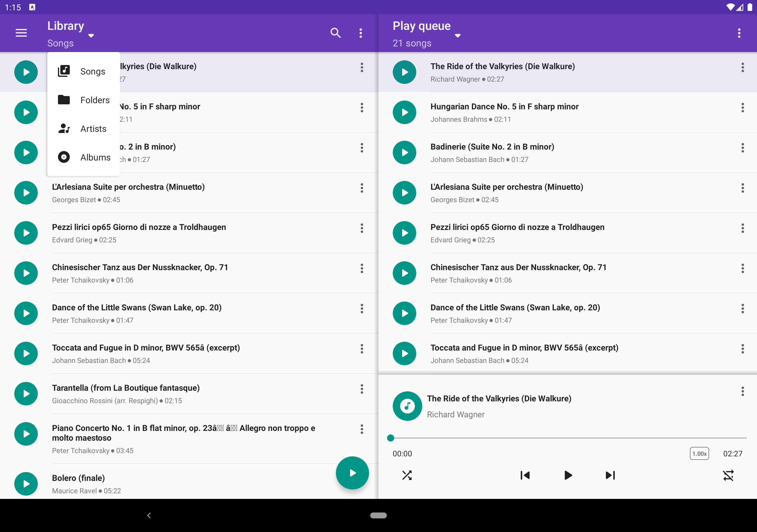The image size is (757, 532).
Task: Play Hungarian Dance No. 5 in Library list
Action: click(26, 112)
